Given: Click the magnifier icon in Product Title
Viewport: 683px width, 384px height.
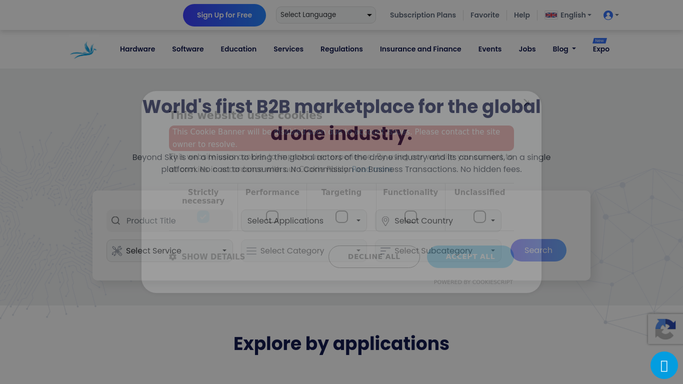Looking at the screenshot, I should click(x=115, y=221).
